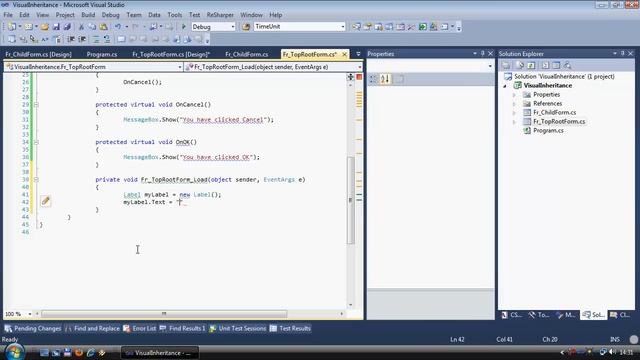Screen dimensions: 640x360
Task: Switch to Fr_TopRootForm.cs [Design] tab
Action: [171, 54]
